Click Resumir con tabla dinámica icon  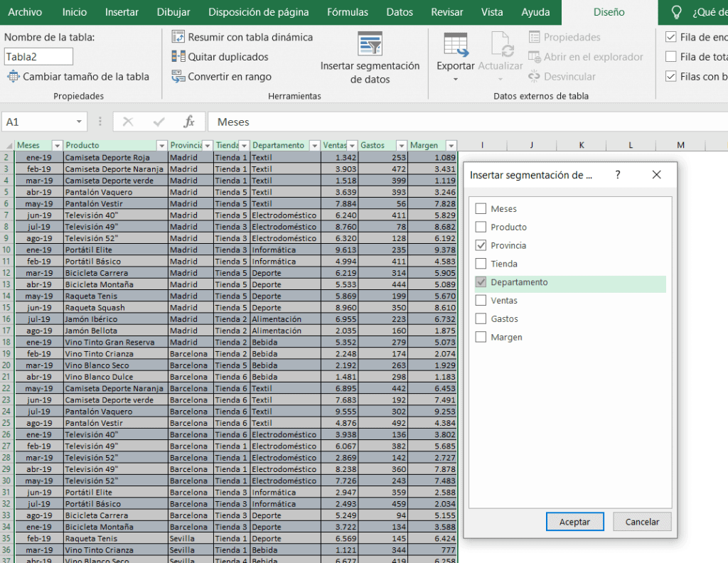click(178, 37)
